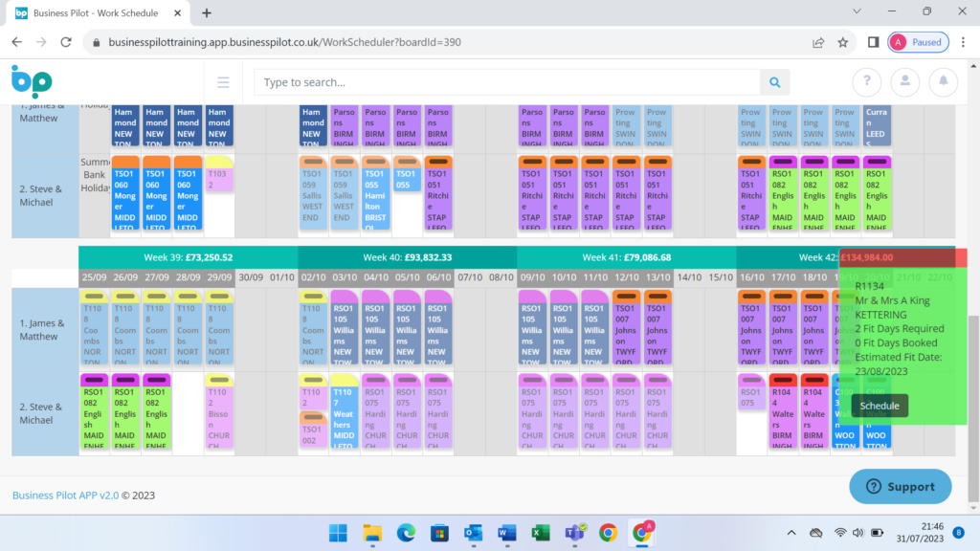Image resolution: width=980 pixels, height=551 pixels.
Task: Open the notifications bell icon
Action: pyautogui.click(x=943, y=82)
